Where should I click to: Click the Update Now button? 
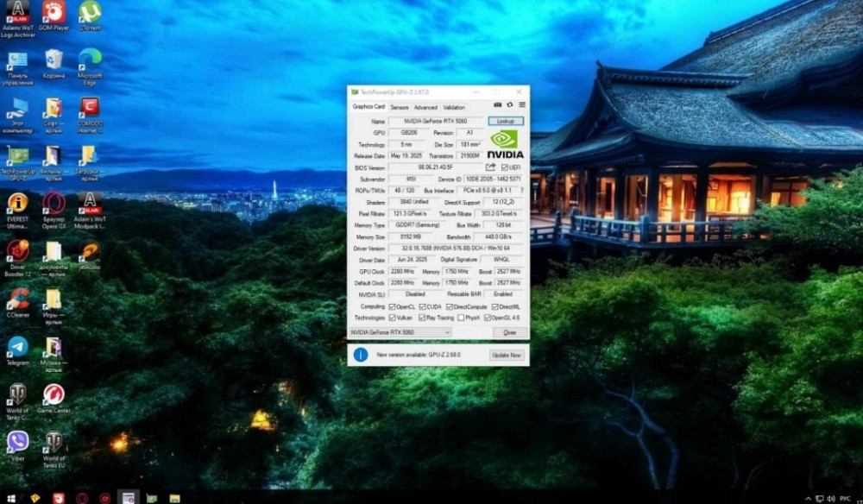point(507,355)
